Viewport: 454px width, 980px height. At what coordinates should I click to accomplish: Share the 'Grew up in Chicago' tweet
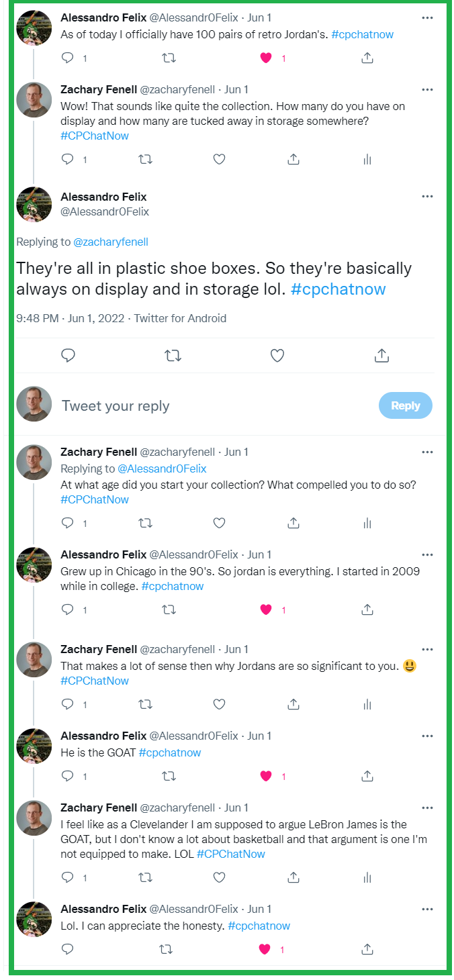367,609
